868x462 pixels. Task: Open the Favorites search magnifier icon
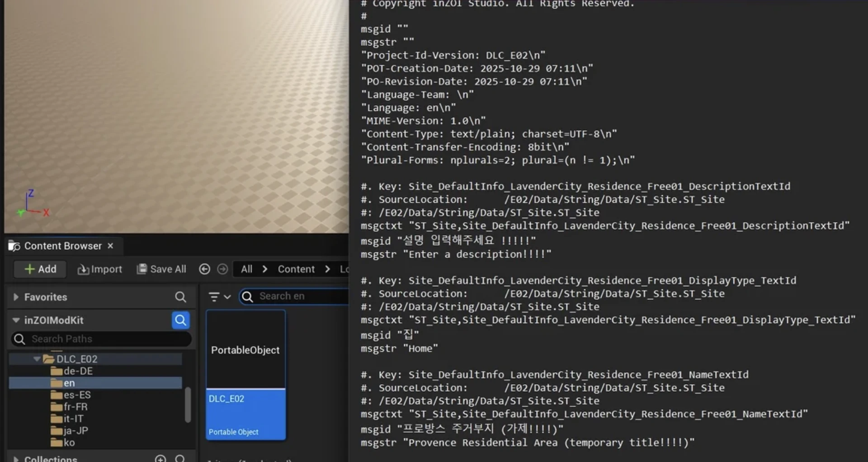pyautogui.click(x=180, y=297)
